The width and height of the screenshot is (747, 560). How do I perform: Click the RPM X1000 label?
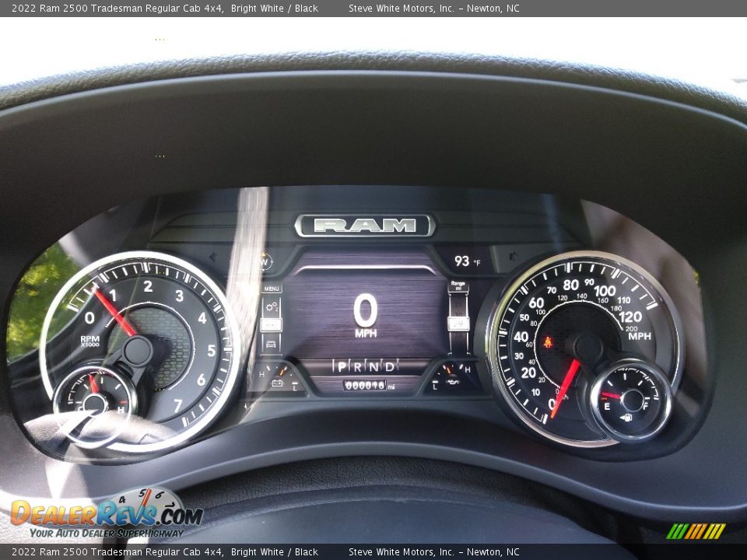(90, 341)
